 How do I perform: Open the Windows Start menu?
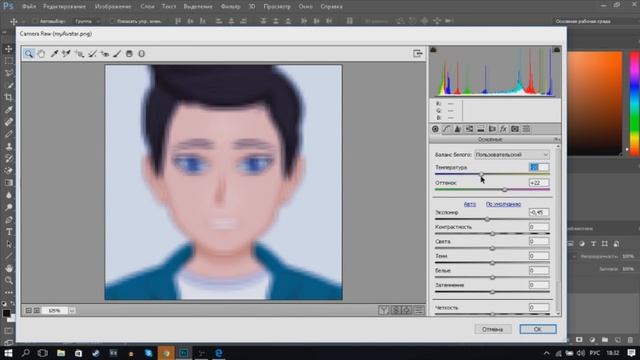click(8, 353)
